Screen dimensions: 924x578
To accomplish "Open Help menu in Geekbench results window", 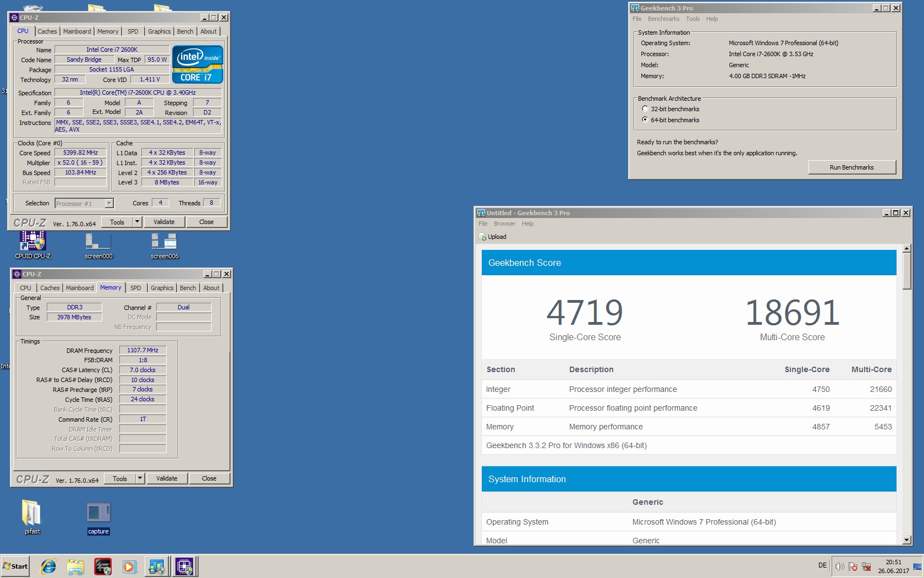I will [x=528, y=223].
